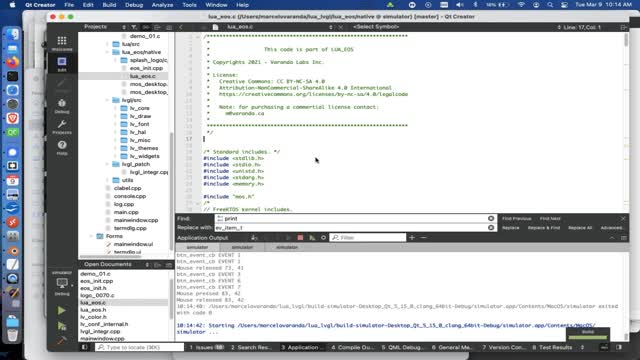This screenshot has height=360, width=640.
Task: Click the Type to locate field
Action: [140, 347]
